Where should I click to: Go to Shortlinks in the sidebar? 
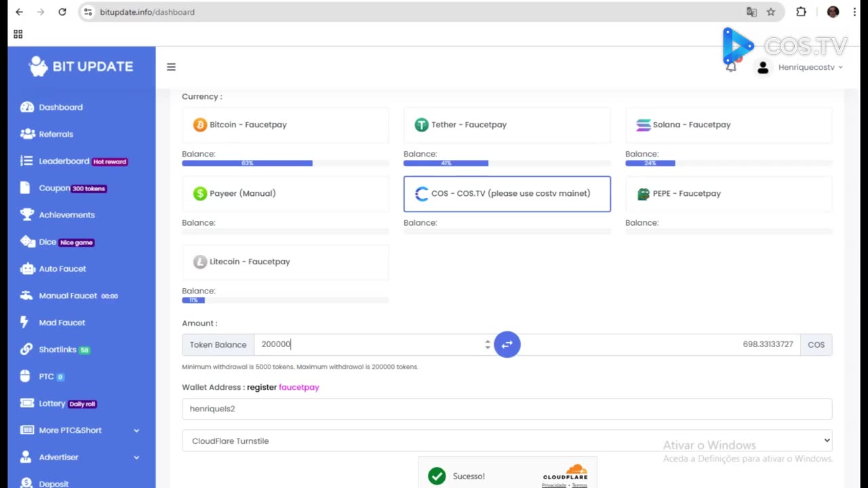(x=58, y=350)
